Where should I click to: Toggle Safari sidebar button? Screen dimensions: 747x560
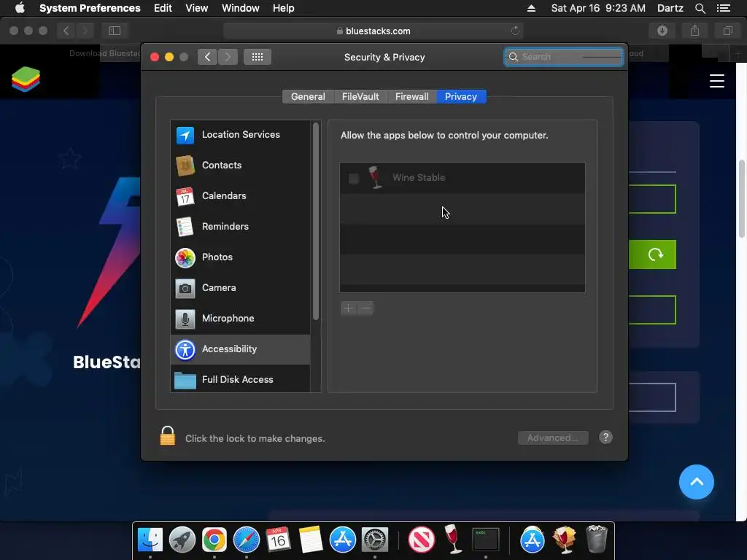115,31
